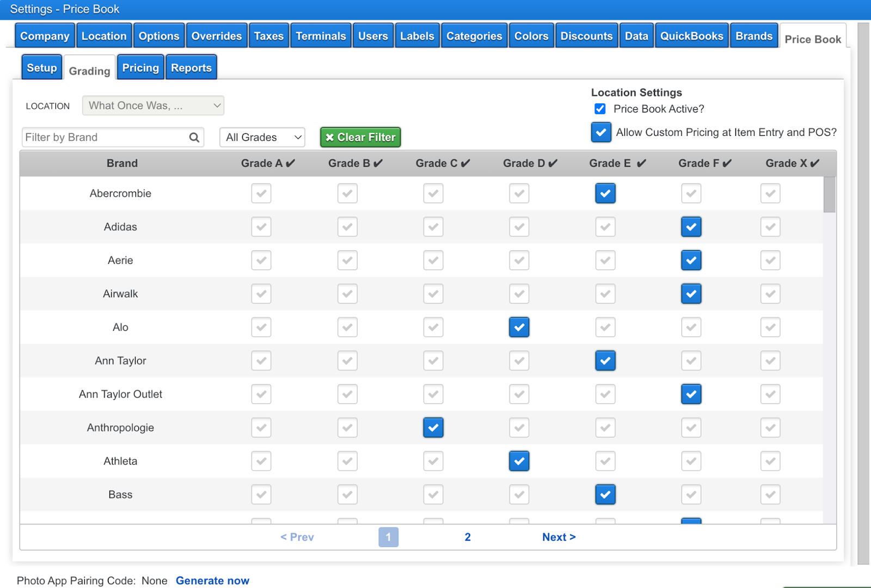This screenshot has width=871, height=588.
Task: Open the Options tab
Action: coord(159,36)
